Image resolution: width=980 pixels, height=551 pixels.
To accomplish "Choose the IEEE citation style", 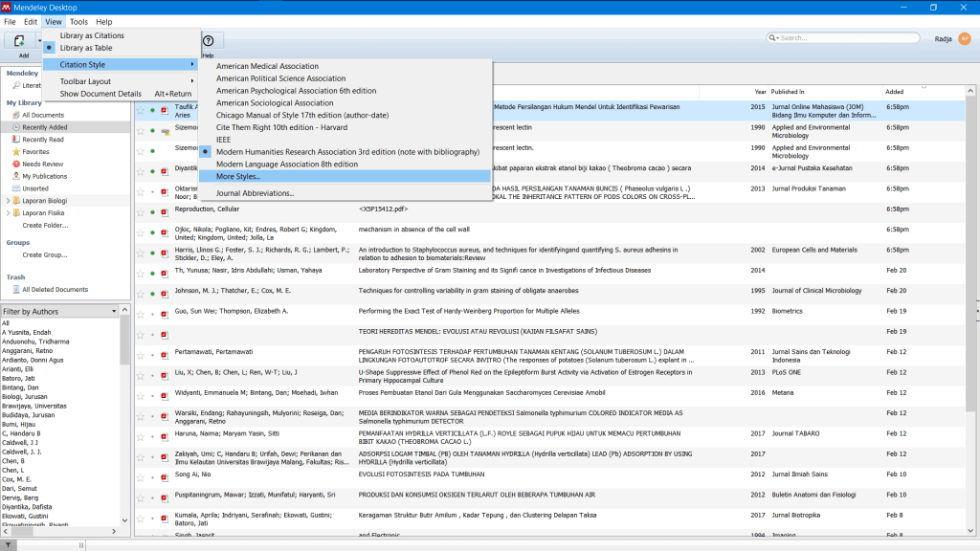I will click(226, 140).
